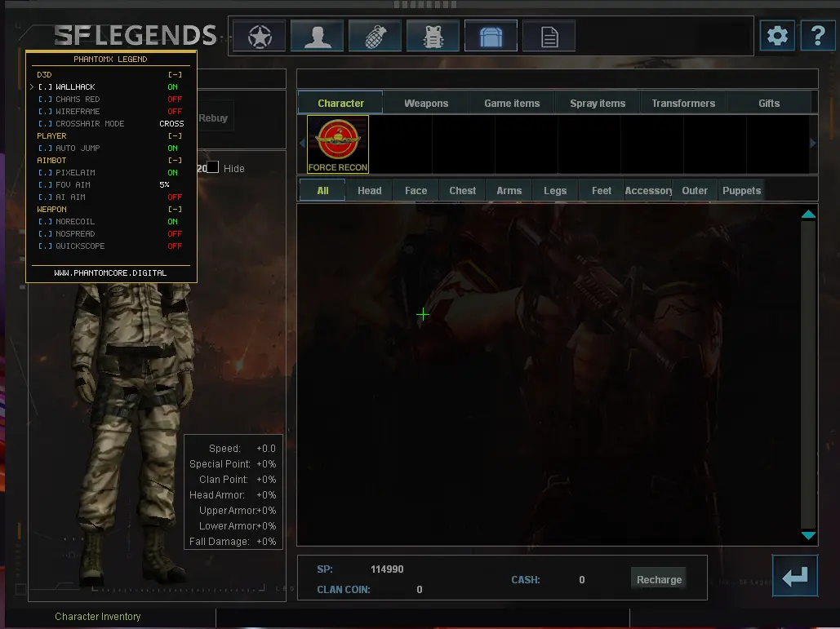Toggle the WIREFRAME option
Image resolution: width=840 pixels, height=629 pixels.
pos(110,111)
